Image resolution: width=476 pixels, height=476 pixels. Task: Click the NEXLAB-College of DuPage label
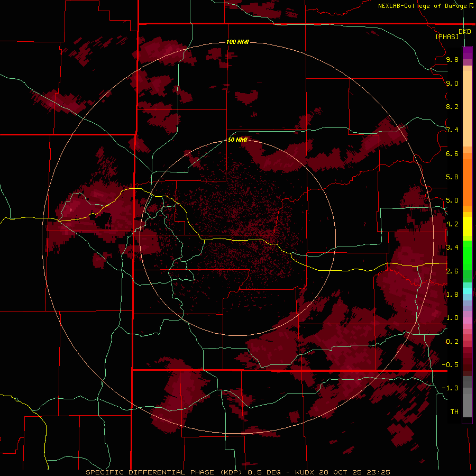tap(423, 6)
